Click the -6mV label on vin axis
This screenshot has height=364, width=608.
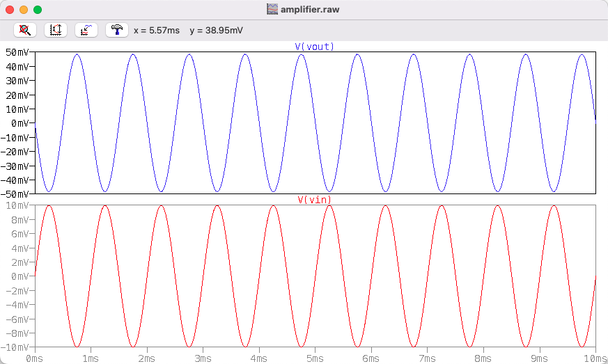17,319
